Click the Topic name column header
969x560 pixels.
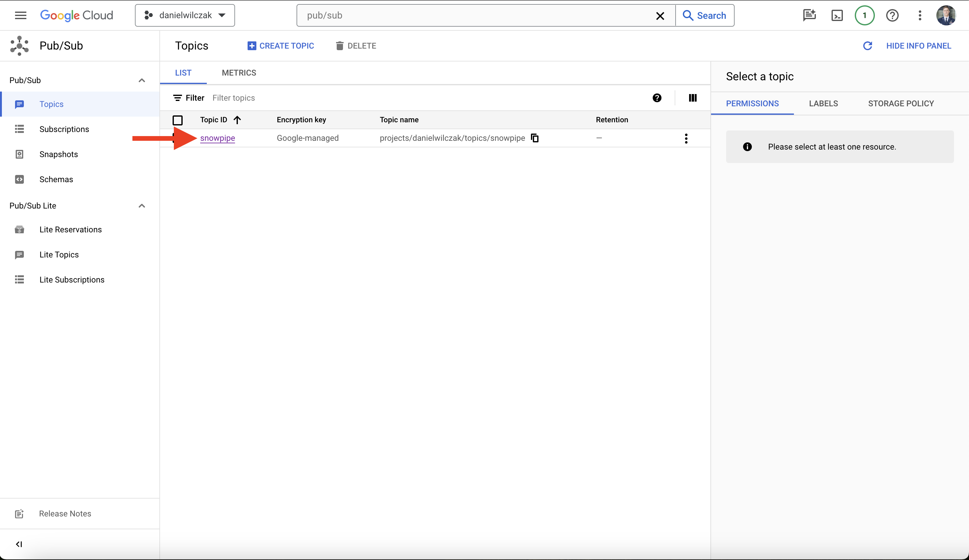coord(399,120)
